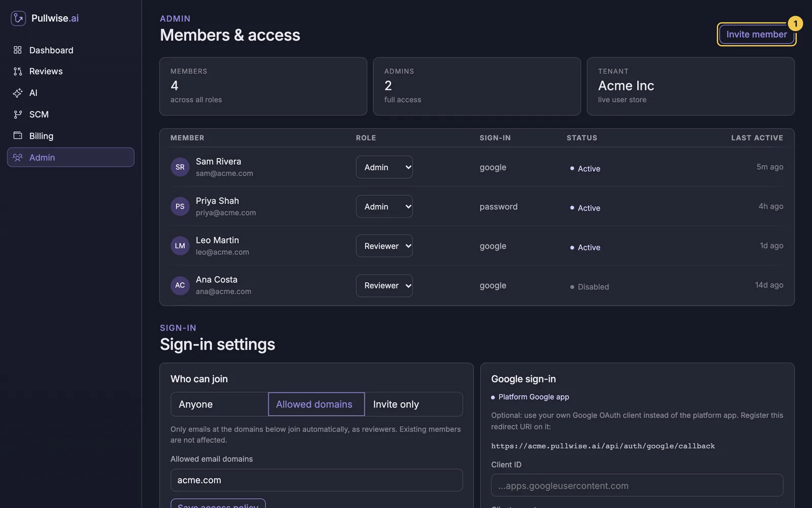The height and width of the screenshot is (508, 812).
Task: Click the Acme Inc tenant name
Action: click(626, 85)
